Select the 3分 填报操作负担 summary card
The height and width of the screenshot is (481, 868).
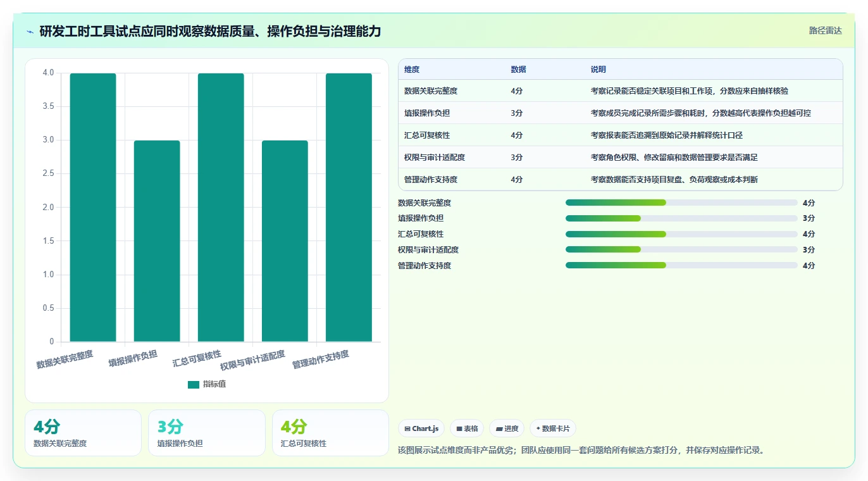pyautogui.click(x=207, y=433)
